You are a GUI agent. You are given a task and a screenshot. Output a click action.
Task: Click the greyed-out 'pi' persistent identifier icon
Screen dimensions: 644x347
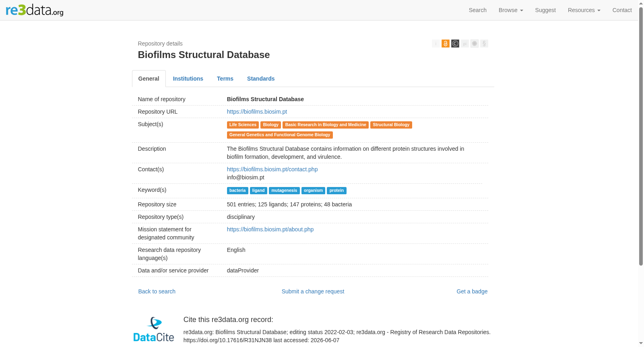coord(464,44)
